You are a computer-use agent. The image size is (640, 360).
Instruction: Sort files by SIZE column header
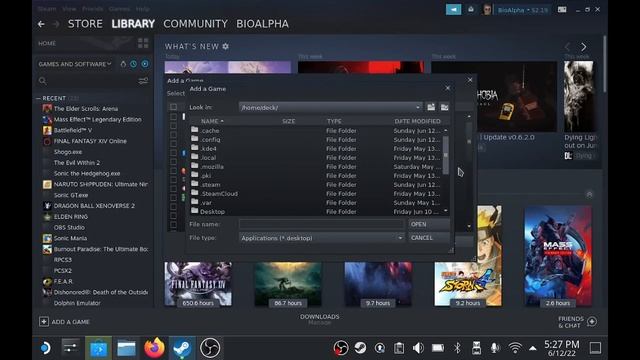pyautogui.click(x=288, y=121)
